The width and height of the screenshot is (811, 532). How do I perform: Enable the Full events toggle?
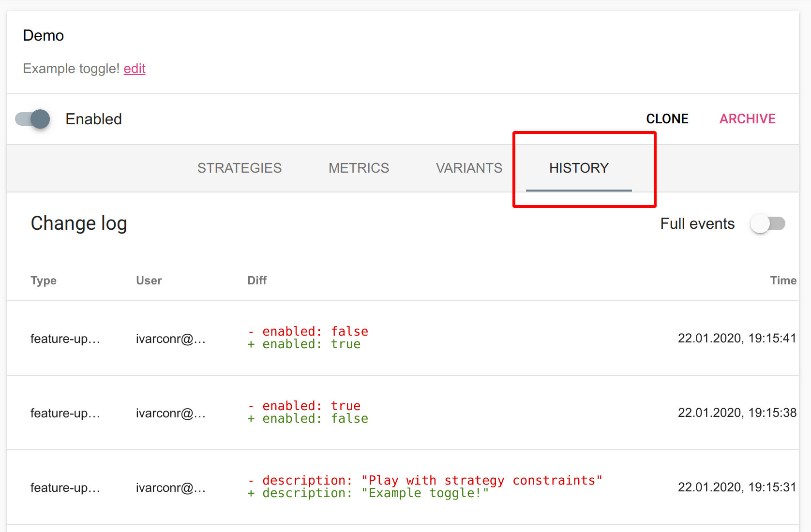767,223
